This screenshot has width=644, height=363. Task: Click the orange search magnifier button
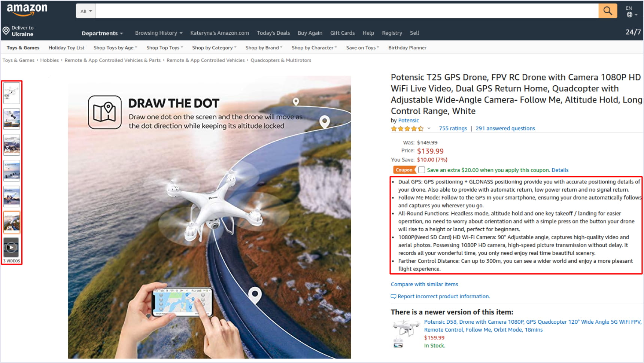click(x=608, y=11)
